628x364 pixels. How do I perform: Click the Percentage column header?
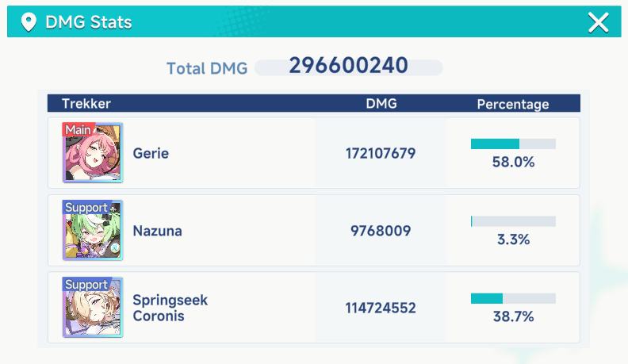513,104
